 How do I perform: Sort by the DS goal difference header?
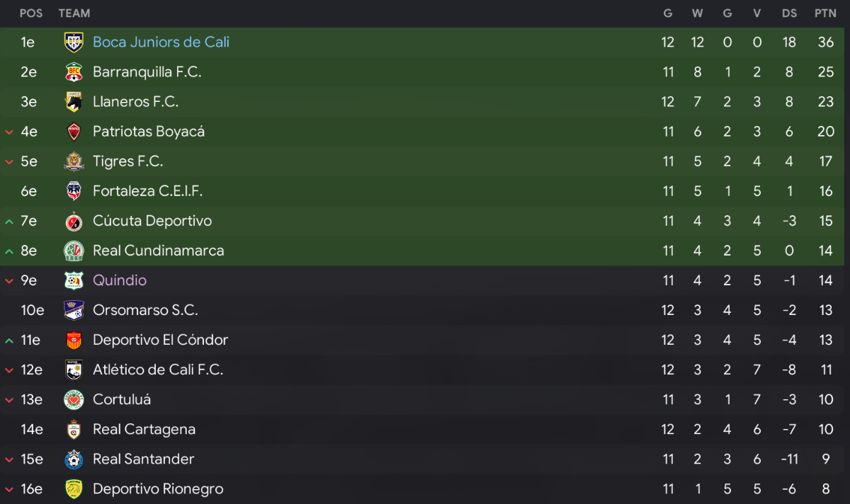[x=789, y=13]
